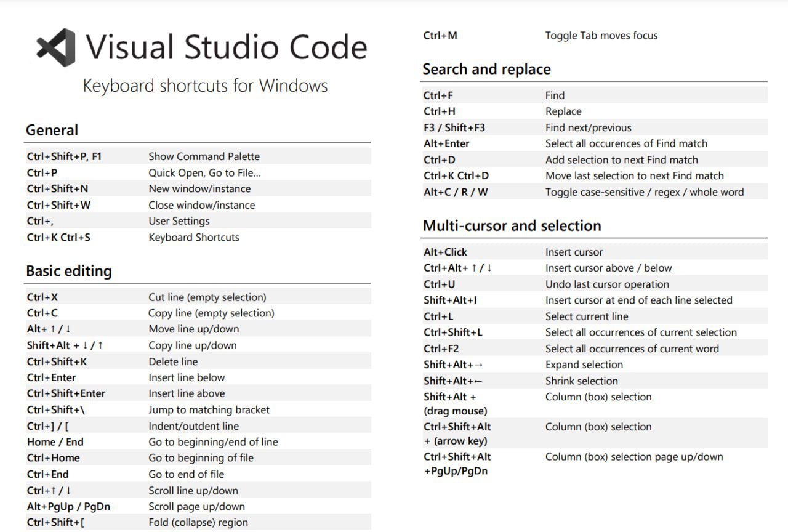The width and height of the screenshot is (788, 532).
Task: Click the "Search and replace" heading
Action: point(486,70)
